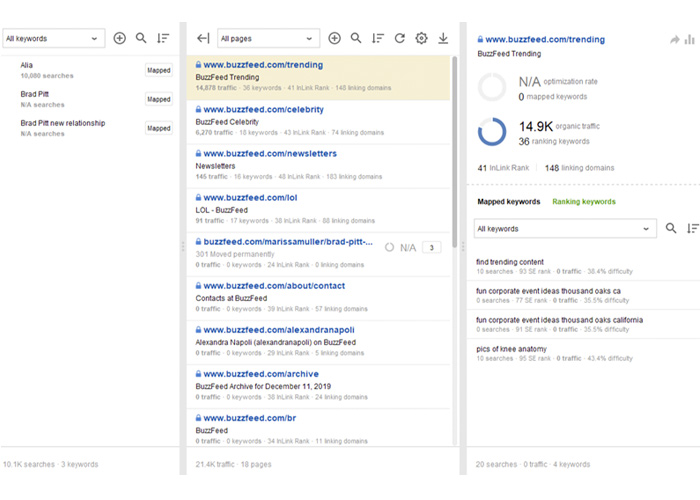The height and width of the screenshot is (500, 700).
Task: Open www.buzzfeed.com/trending link in pages list
Action: point(263,65)
